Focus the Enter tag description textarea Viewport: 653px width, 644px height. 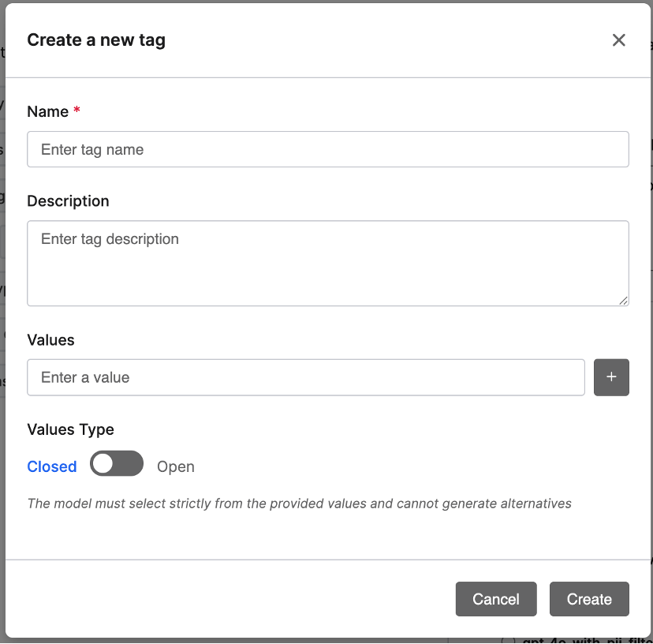(328, 263)
